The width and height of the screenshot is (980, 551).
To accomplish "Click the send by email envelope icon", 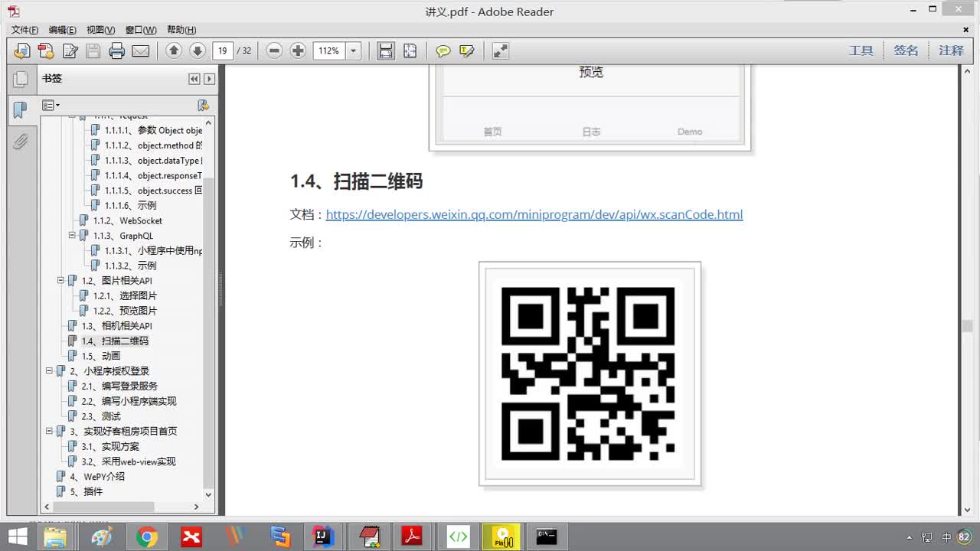I will click(141, 51).
